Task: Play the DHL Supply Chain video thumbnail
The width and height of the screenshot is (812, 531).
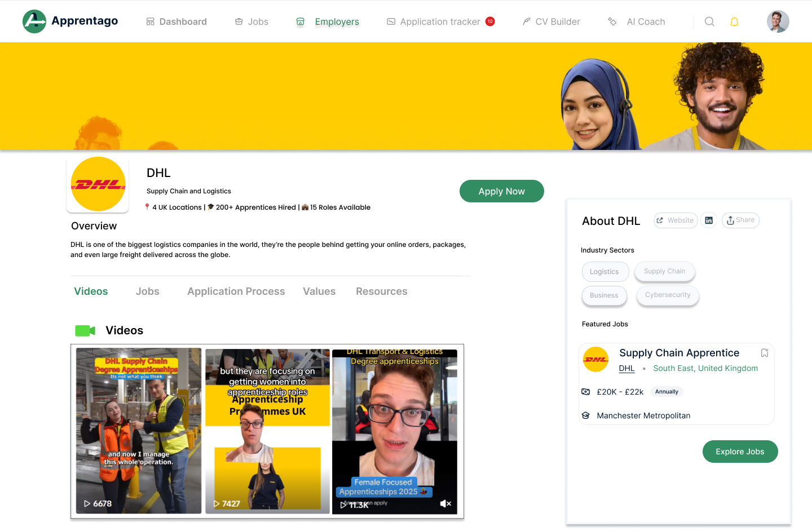Action: click(139, 431)
